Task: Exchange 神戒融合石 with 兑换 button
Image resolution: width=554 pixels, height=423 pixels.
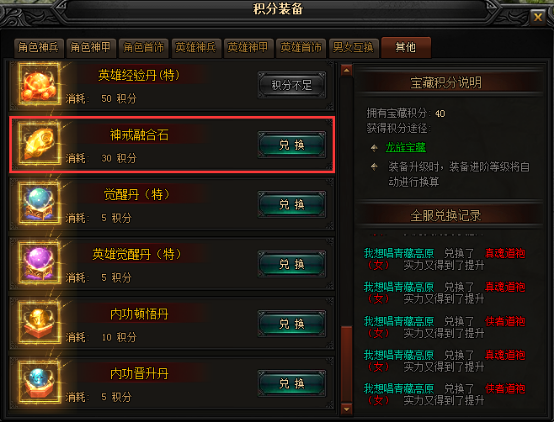Action: tap(292, 145)
